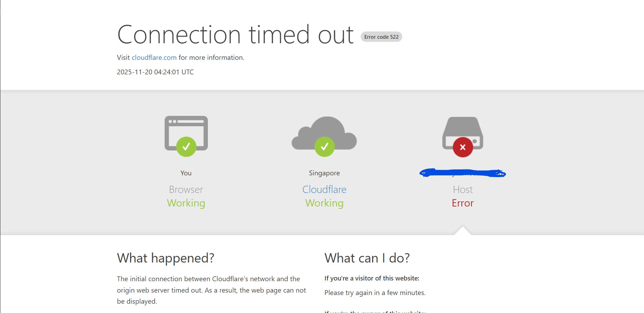Click the Error code 522 badge

tap(381, 37)
